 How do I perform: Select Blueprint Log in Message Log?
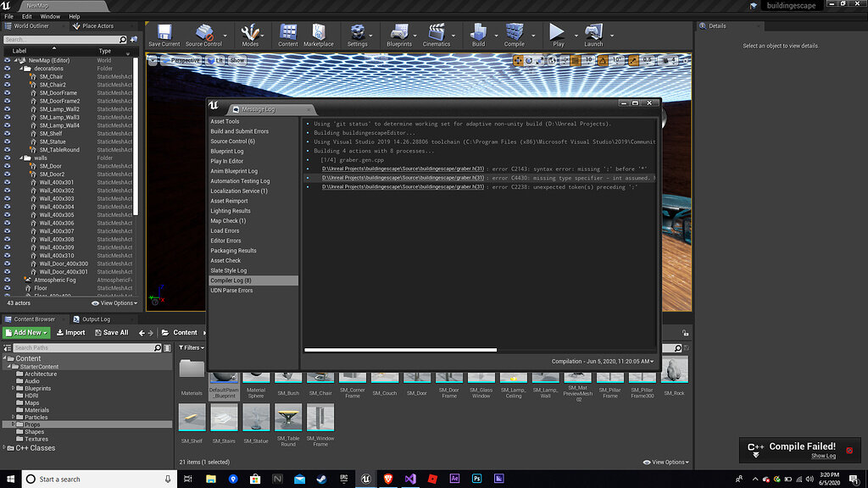(x=227, y=151)
